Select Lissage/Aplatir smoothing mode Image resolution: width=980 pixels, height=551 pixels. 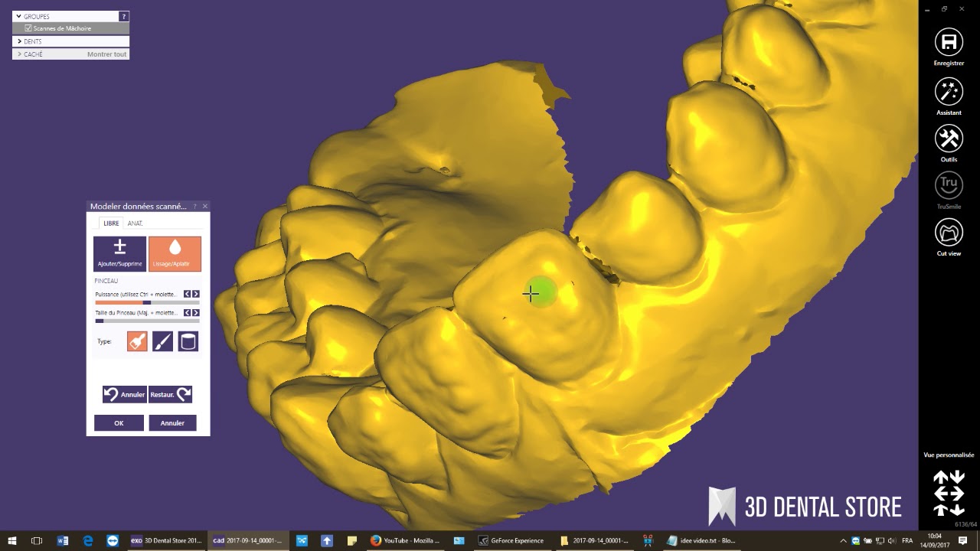[175, 254]
